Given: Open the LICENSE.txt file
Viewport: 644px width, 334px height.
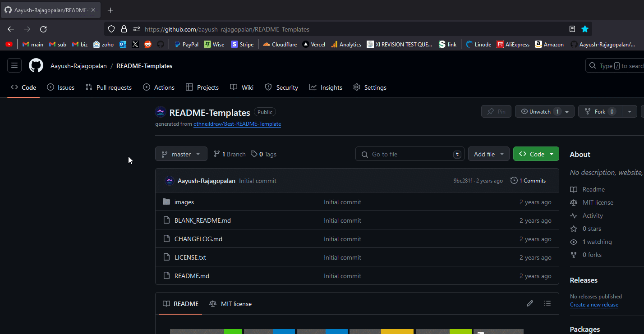Looking at the screenshot, I should click(190, 258).
